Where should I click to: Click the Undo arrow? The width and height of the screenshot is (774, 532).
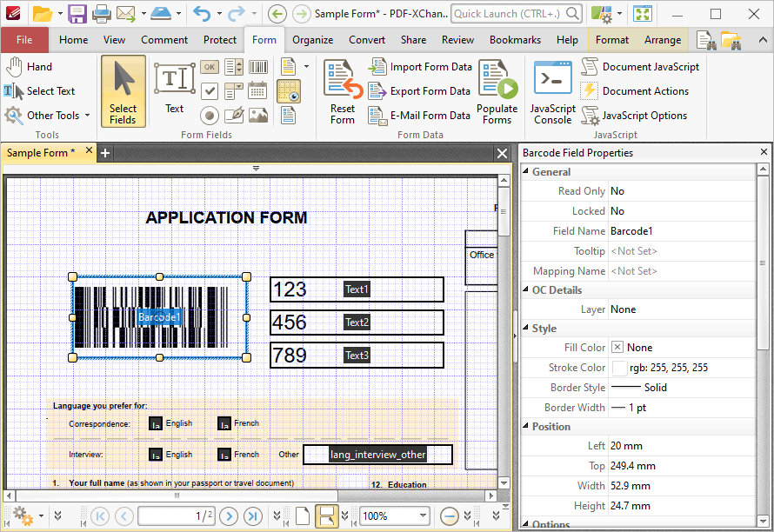pos(202,14)
